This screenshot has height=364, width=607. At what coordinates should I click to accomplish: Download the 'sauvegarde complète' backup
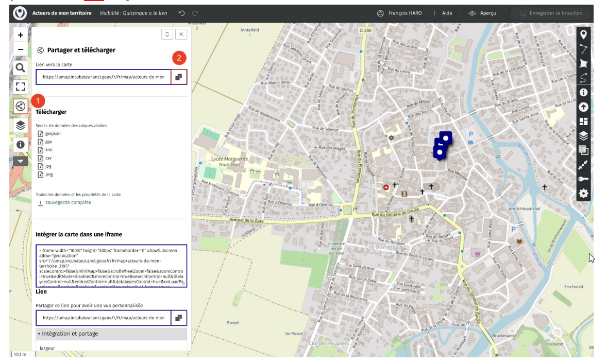[68, 202]
